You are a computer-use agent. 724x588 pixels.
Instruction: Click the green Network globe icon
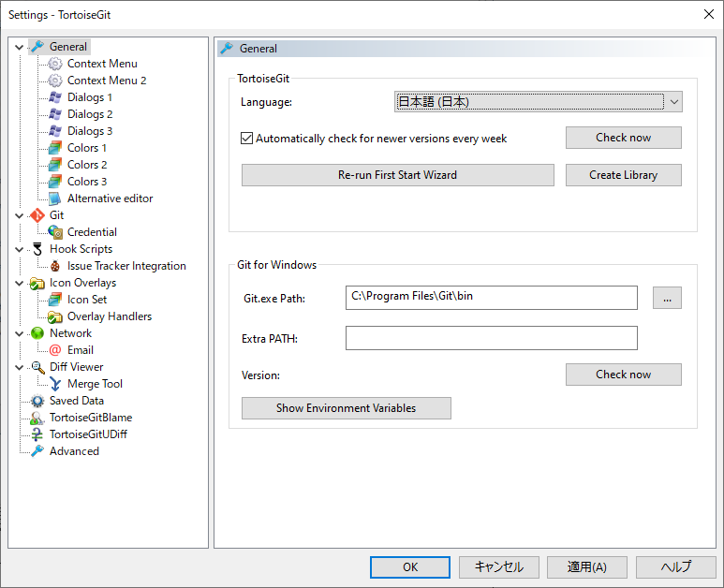coord(37,333)
